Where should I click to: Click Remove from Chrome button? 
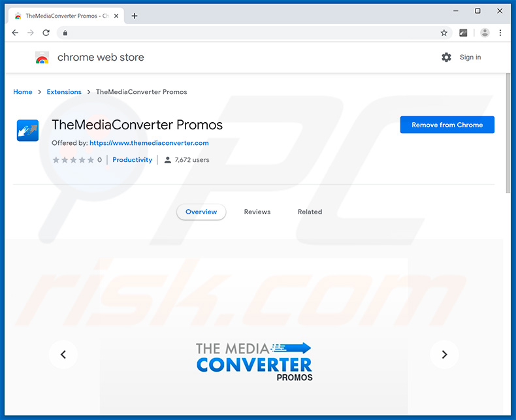(x=447, y=125)
